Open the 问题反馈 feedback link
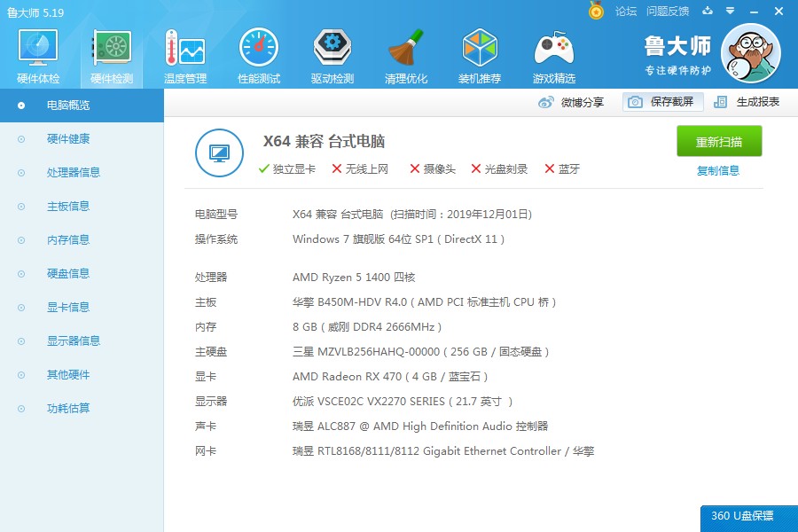 pyautogui.click(x=667, y=12)
